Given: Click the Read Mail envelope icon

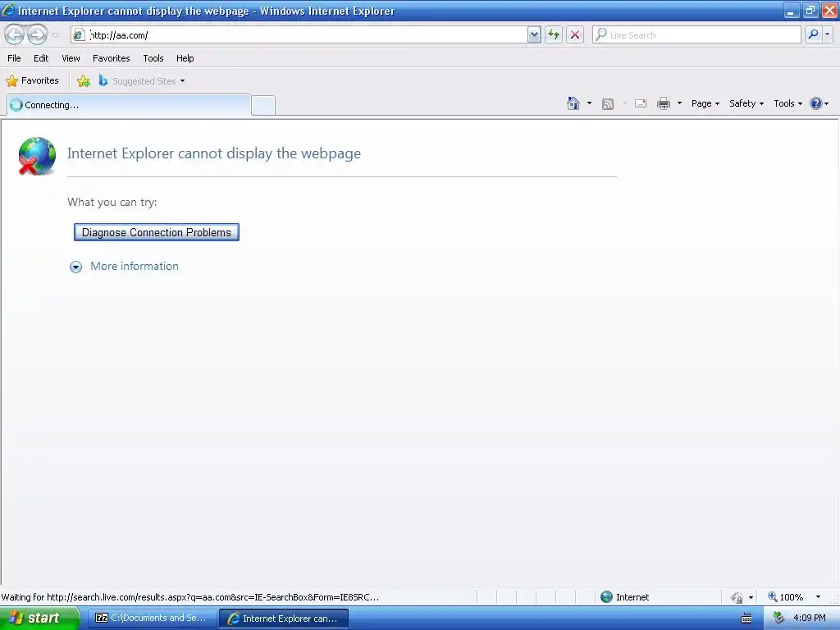Looking at the screenshot, I should [641, 103].
